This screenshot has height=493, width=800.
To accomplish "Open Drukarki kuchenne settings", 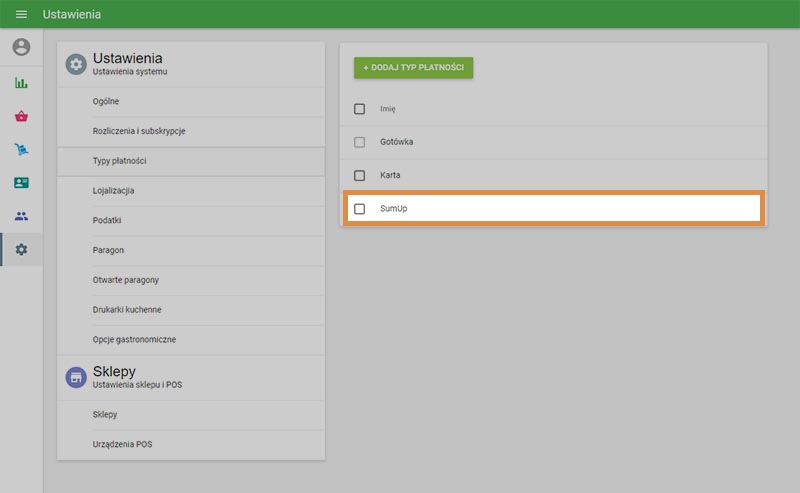I will coord(127,310).
